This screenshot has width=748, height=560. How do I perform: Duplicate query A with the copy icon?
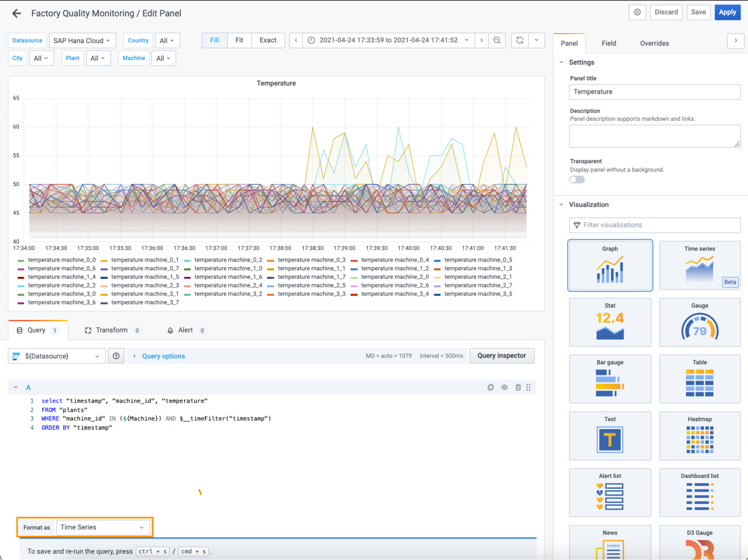point(491,387)
